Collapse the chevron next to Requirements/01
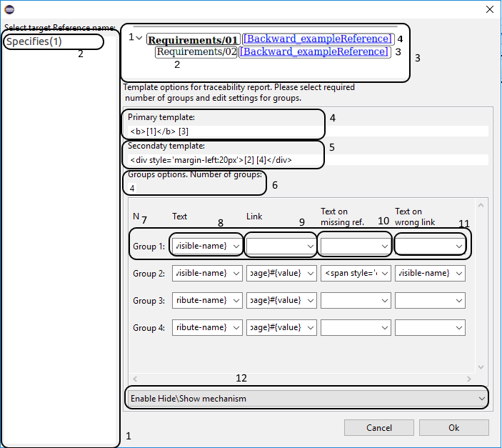The image size is (502, 448). click(139, 38)
